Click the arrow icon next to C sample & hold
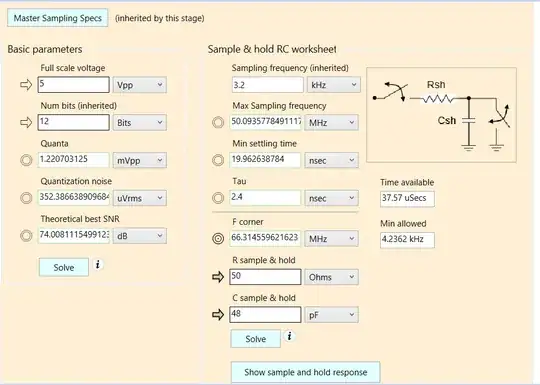540x385 pixels. [x=218, y=314]
